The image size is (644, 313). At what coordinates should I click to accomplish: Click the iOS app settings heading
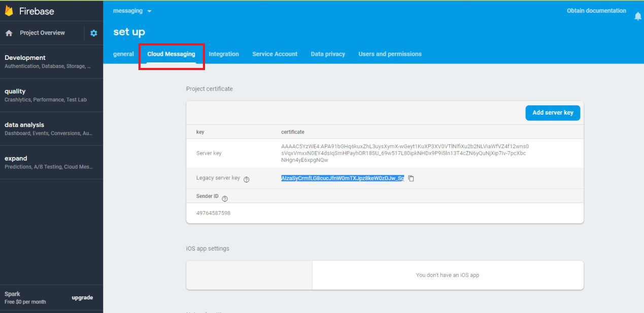[208, 249]
